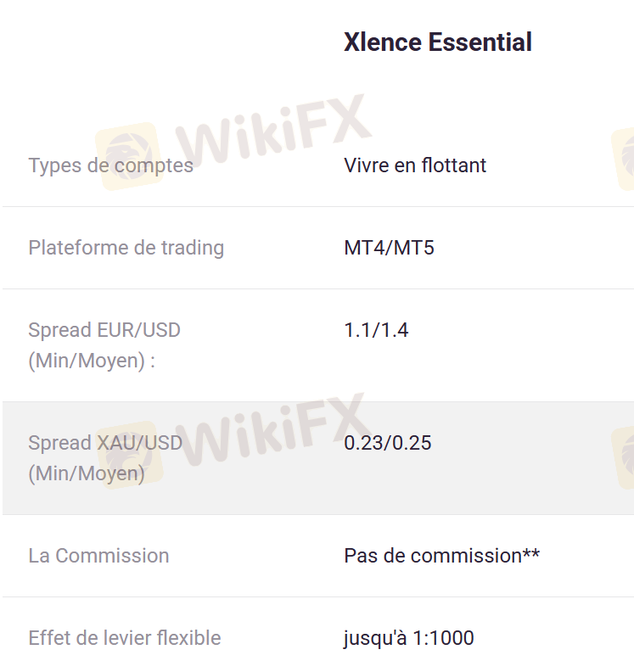634x672 pixels.
Task: Select the Vivre en flottant value
Action: click(415, 165)
